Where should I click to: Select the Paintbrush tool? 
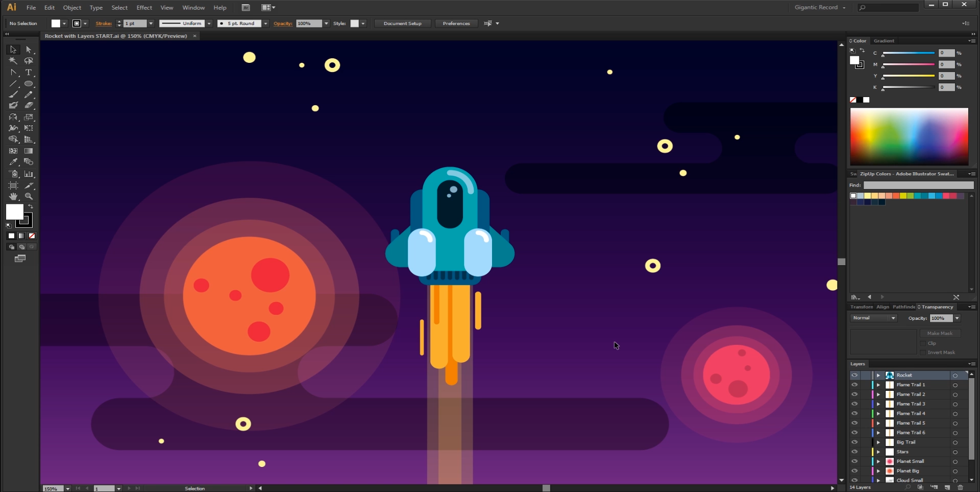[x=13, y=95]
